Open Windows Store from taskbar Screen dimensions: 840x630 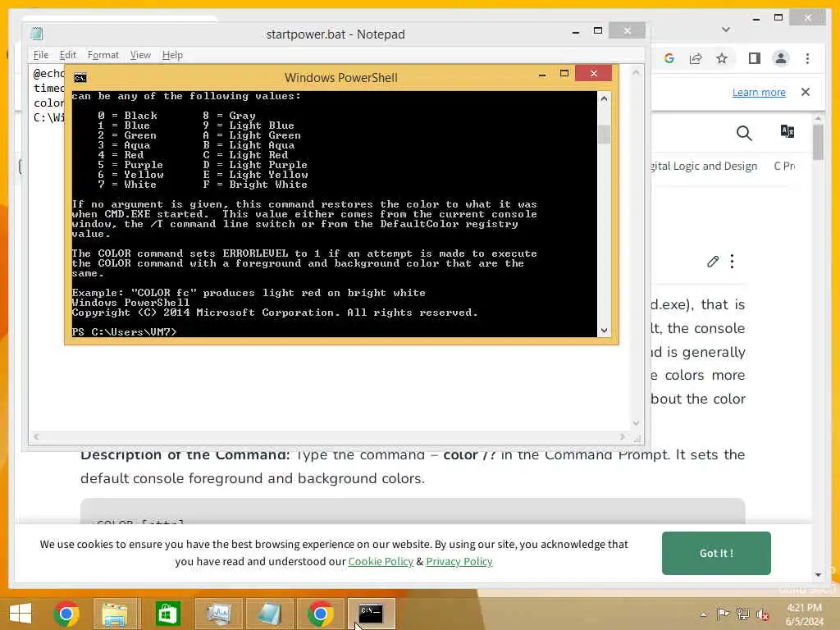point(167,614)
